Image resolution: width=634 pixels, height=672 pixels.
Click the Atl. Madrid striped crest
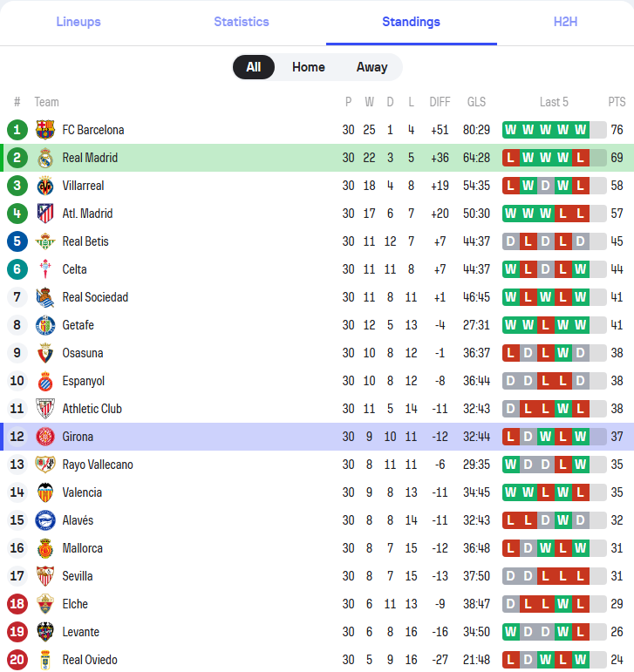[x=45, y=214]
